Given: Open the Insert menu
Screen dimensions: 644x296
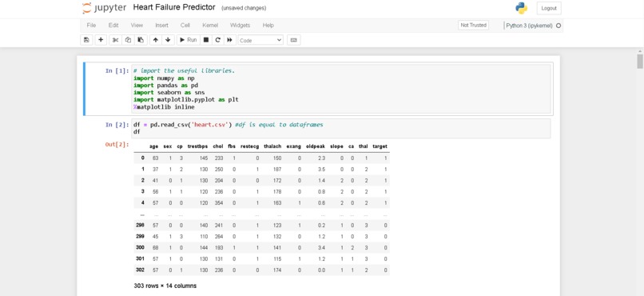Looking at the screenshot, I should click(161, 25).
